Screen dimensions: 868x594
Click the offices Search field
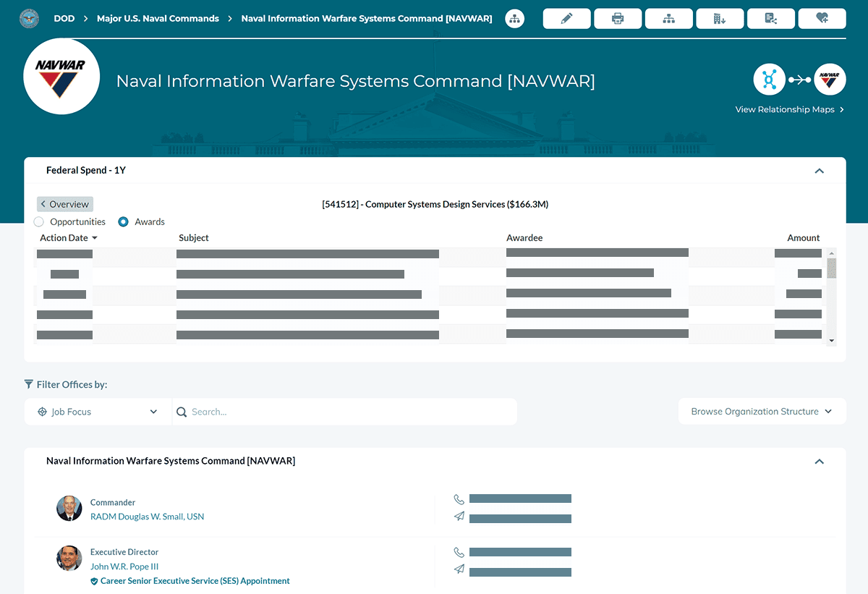click(345, 412)
